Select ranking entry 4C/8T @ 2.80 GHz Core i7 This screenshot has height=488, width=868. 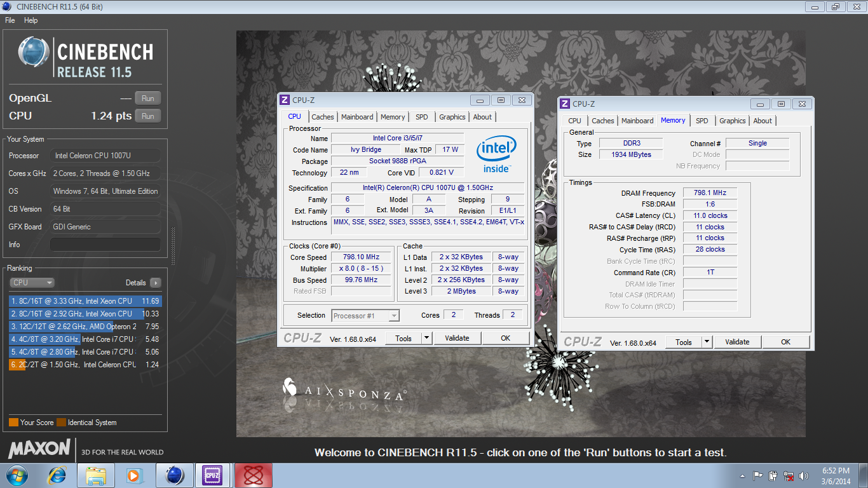coord(85,352)
